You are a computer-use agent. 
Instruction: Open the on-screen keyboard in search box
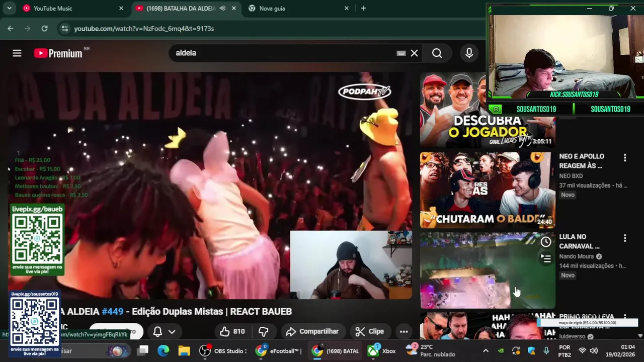tap(401, 53)
